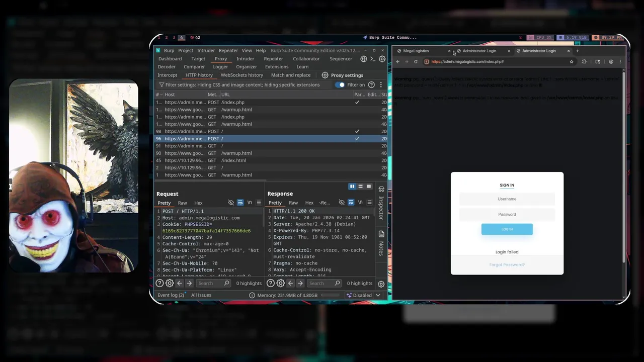Select history row 96 POST /

tap(271, 139)
